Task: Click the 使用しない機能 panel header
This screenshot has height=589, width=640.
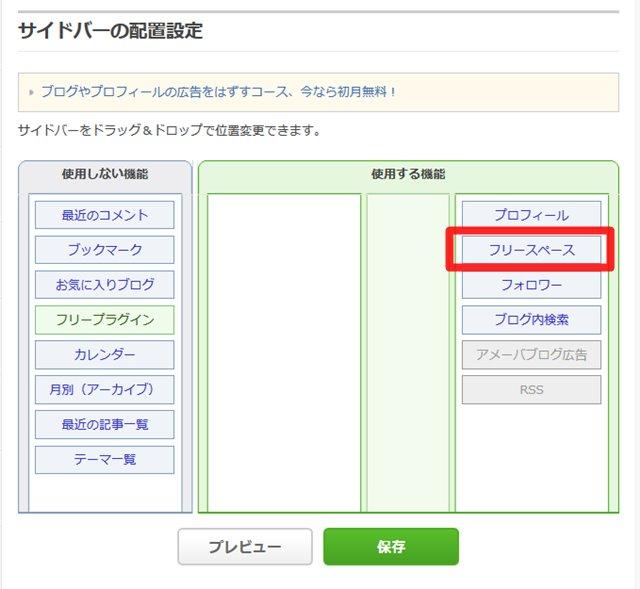Action: click(105, 174)
